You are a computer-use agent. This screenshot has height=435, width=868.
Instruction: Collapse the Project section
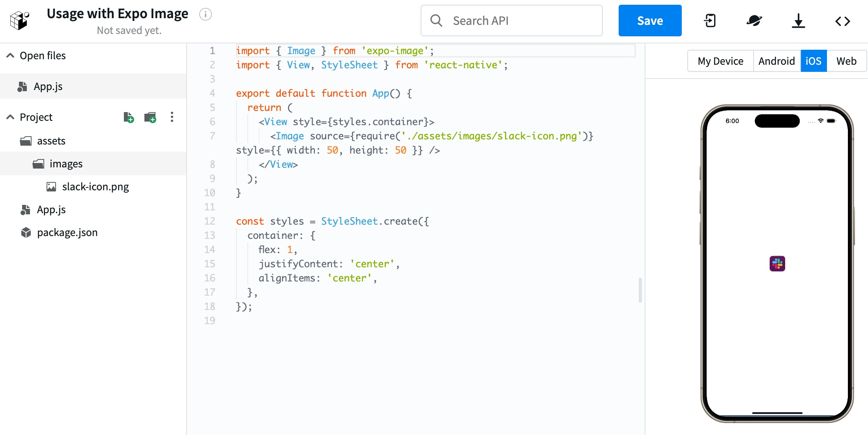point(11,117)
